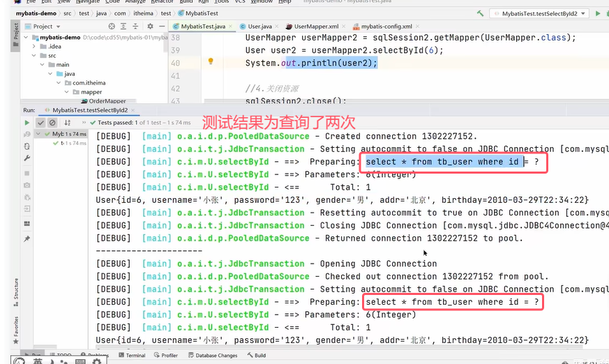
Task: Collapse the src folder node
Action: tap(34, 56)
